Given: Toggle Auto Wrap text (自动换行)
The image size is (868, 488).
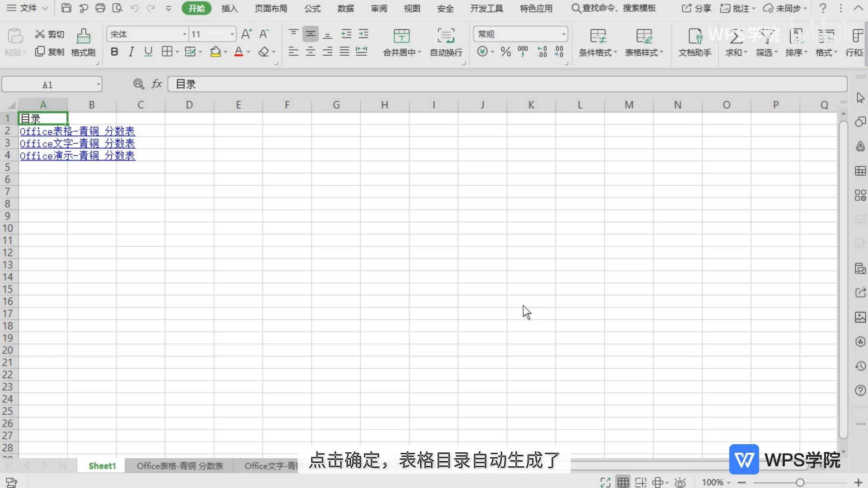Looking at the screenshot, I should pos(446,43).
